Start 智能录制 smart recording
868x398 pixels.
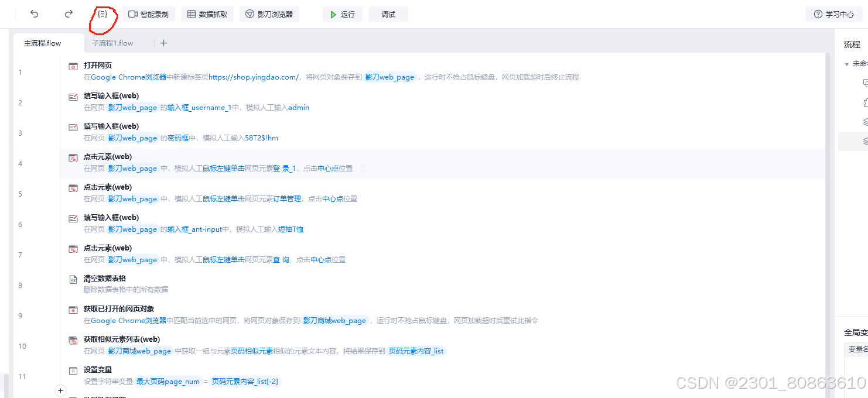149,14
